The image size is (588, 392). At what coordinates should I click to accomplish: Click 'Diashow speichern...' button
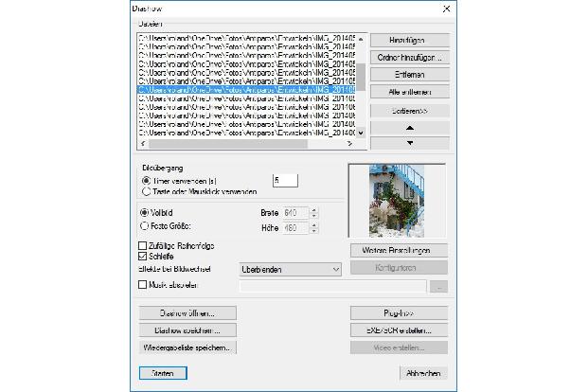click(187, 330)
